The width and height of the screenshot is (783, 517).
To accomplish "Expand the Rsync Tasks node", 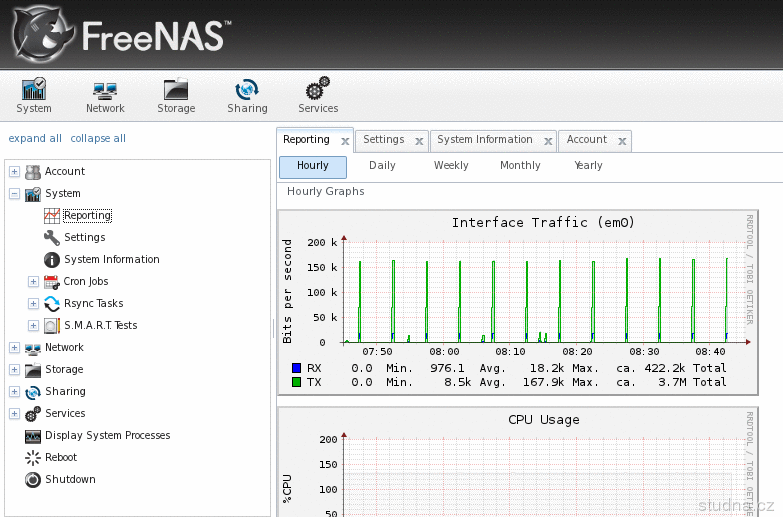I will pos(33,304).
